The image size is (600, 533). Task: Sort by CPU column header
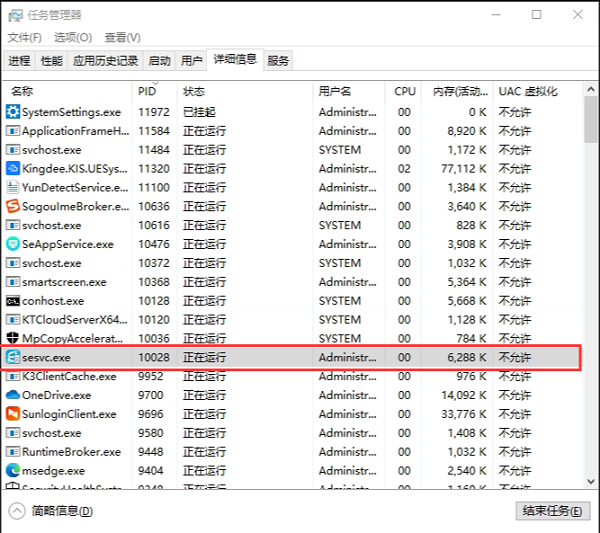404,91
